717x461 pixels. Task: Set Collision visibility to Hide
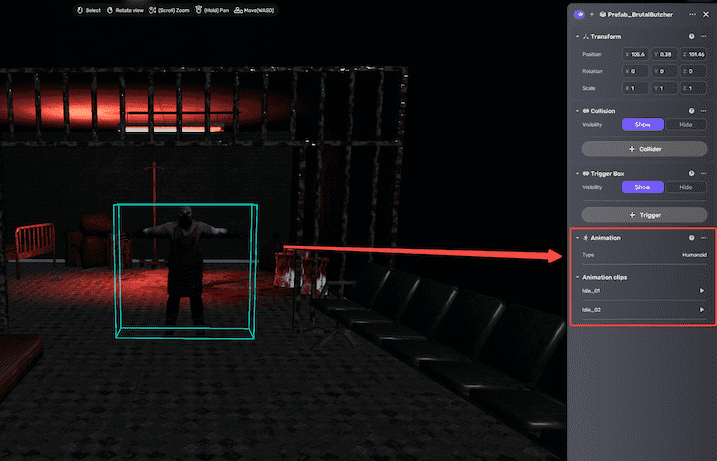[685, 124]
